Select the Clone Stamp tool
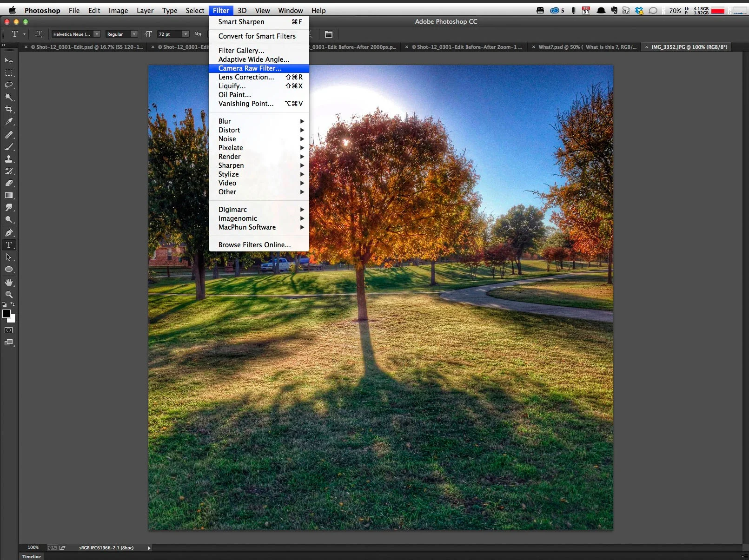 click(8, 159)
